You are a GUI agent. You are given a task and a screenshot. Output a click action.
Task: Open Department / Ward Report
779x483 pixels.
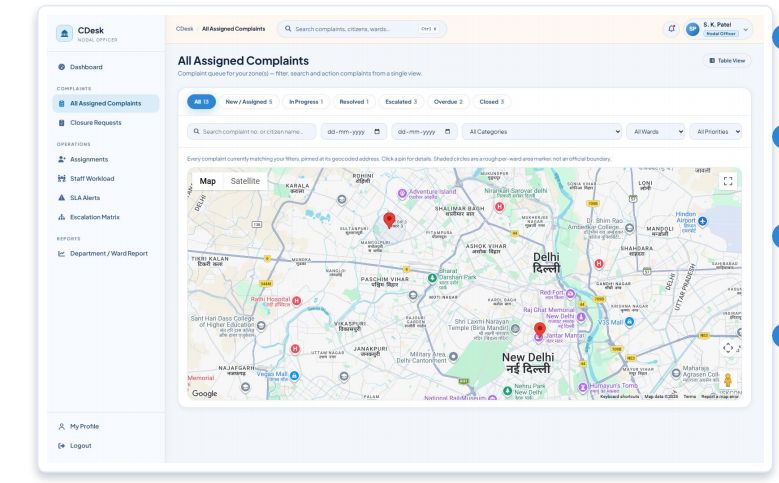pyautogui.click(x=106, y=253)
